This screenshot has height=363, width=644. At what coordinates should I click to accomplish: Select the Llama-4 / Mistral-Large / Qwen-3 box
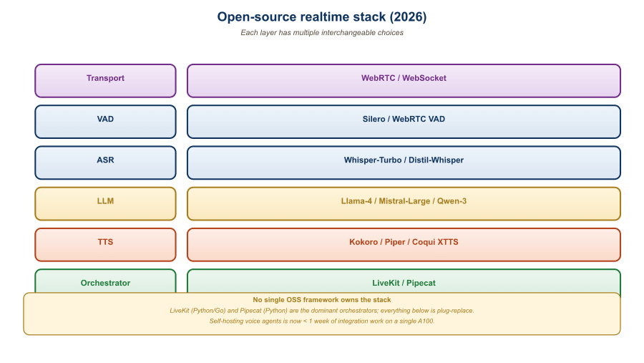[x=404, y=204]
